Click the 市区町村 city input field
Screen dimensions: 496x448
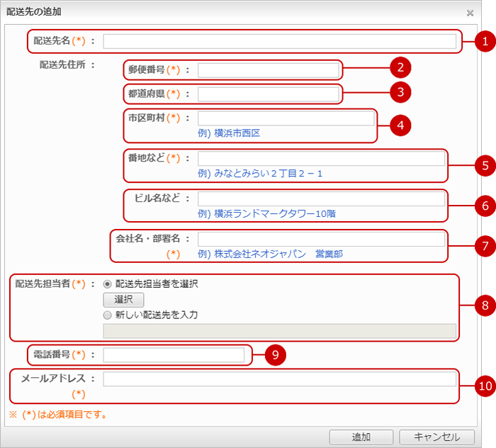[286, 118]
